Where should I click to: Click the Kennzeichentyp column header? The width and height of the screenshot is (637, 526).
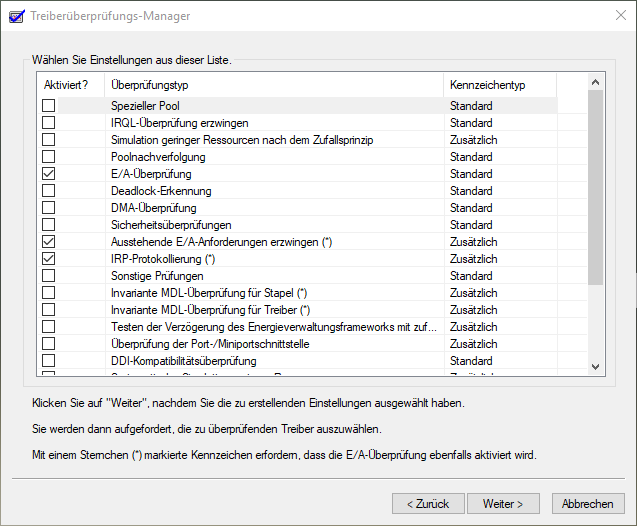tap(500, 84)
